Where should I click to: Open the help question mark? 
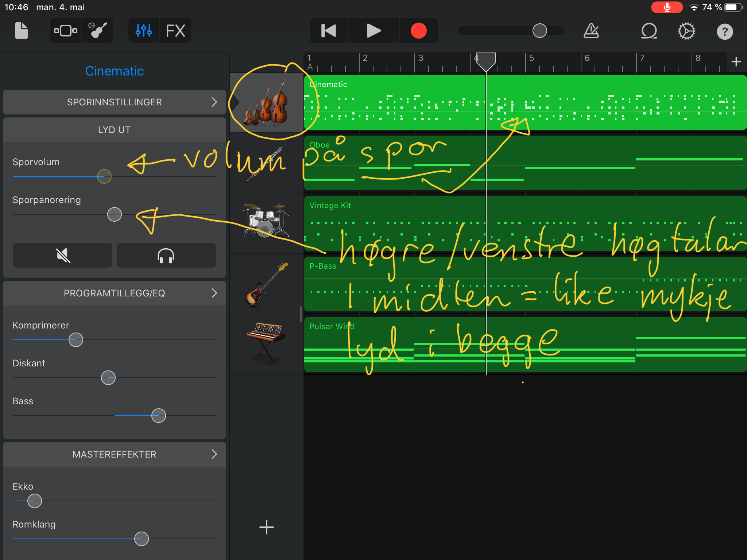pos(725,31)
